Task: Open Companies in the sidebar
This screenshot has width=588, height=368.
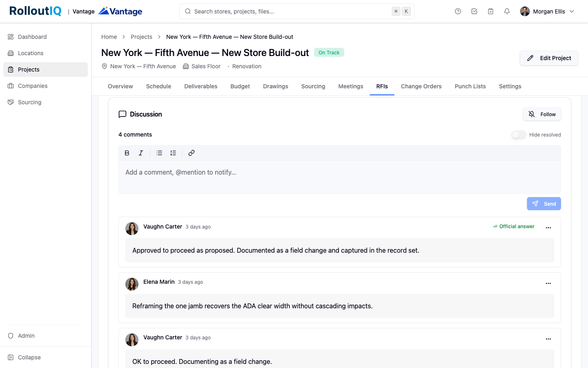Action: pyautogui.click(x=45, y=86)
